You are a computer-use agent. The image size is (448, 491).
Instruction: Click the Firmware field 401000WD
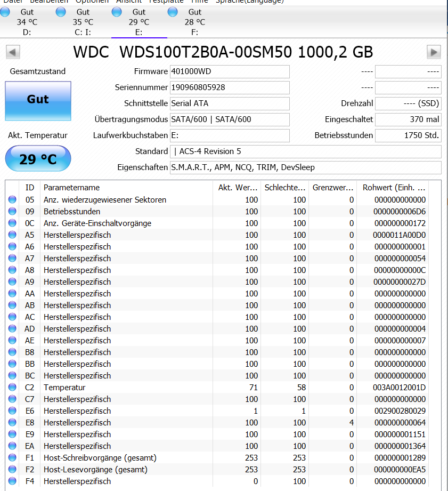pyautogui.click(x=230, y=71)
